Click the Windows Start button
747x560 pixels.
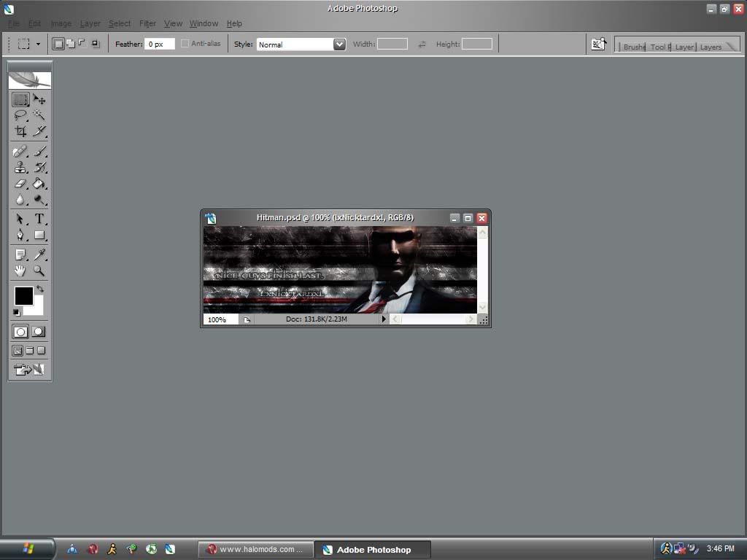[27, 549]
